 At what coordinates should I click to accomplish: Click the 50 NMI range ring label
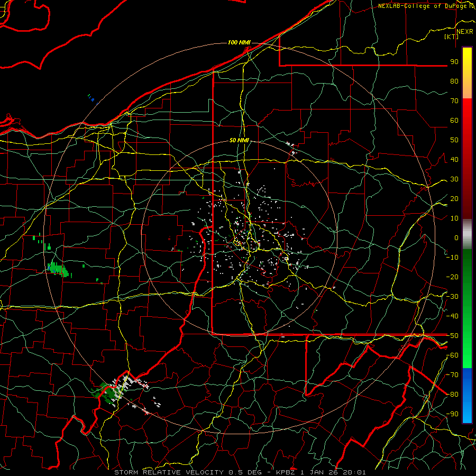tap(239, 140)
